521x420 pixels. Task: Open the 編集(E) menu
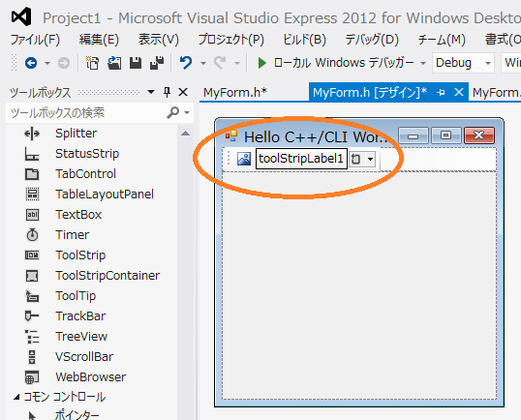(99, 40)
